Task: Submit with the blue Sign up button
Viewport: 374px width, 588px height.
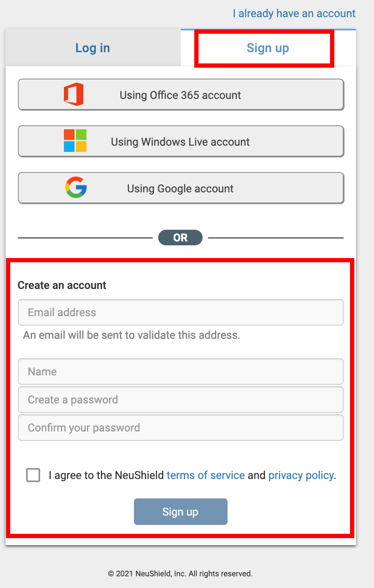Action: tap(181, 512)
